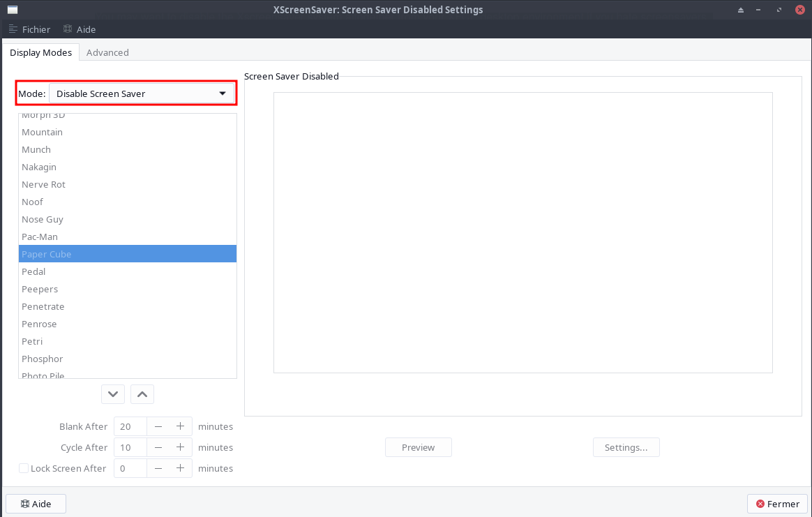Enable the Lock Screen After checkbox
812x517 pixels.
[24, 468]
